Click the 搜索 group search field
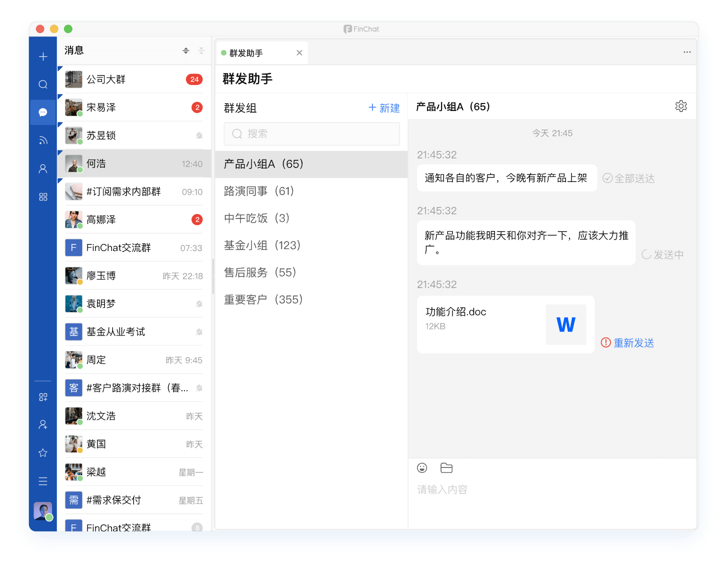 [x=311, y=134]
